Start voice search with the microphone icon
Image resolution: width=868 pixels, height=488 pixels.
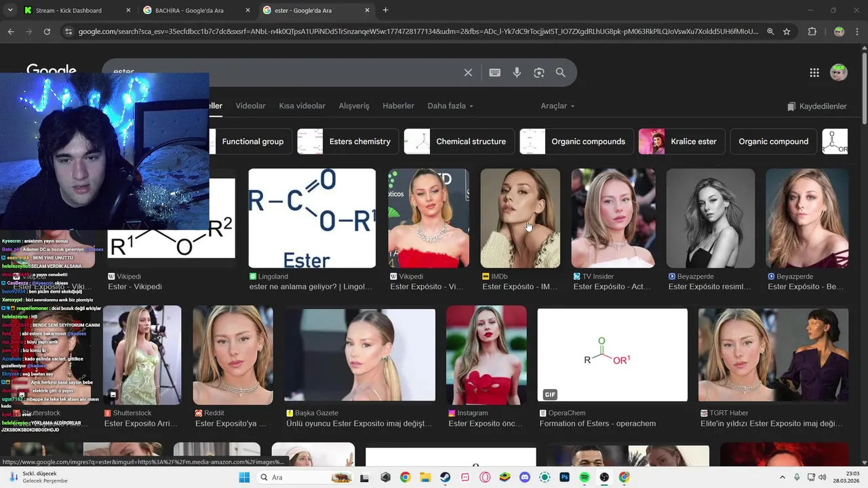517,73
